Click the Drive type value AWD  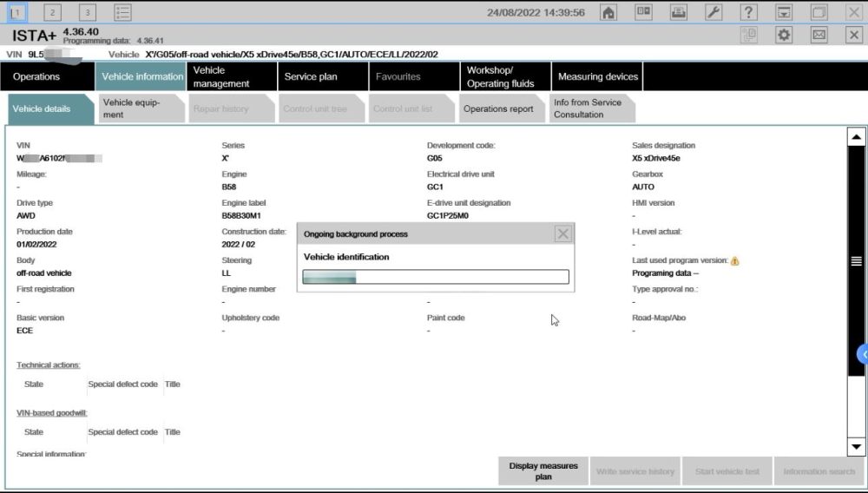(26, 216)
